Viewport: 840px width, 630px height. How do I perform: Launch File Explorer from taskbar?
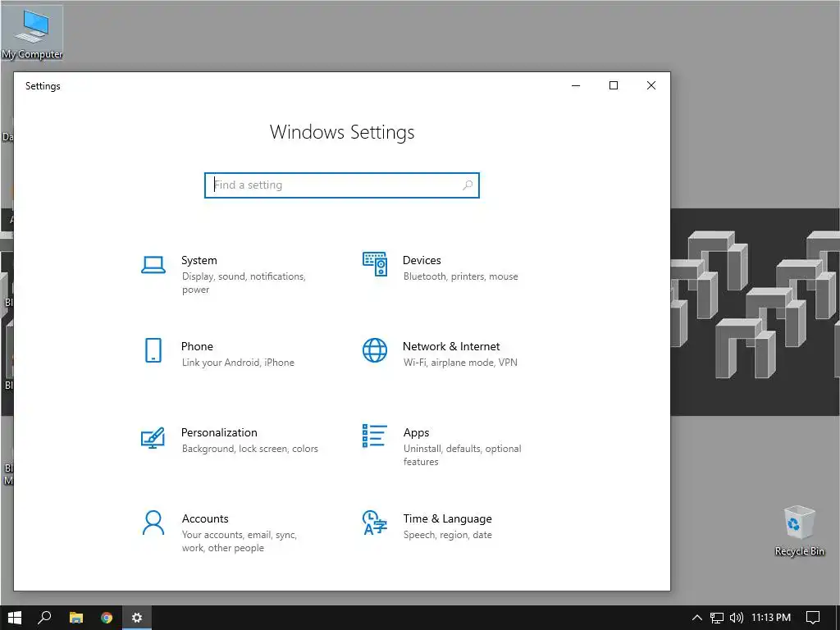point(76,618)
